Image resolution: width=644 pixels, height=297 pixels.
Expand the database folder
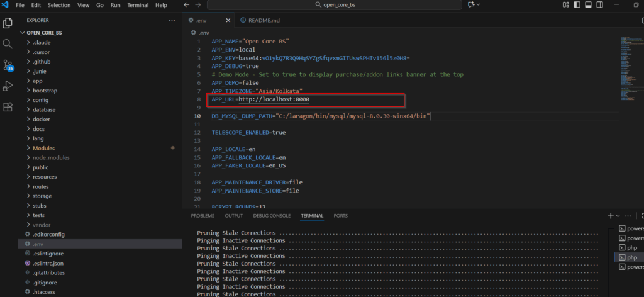pos(43,109)
